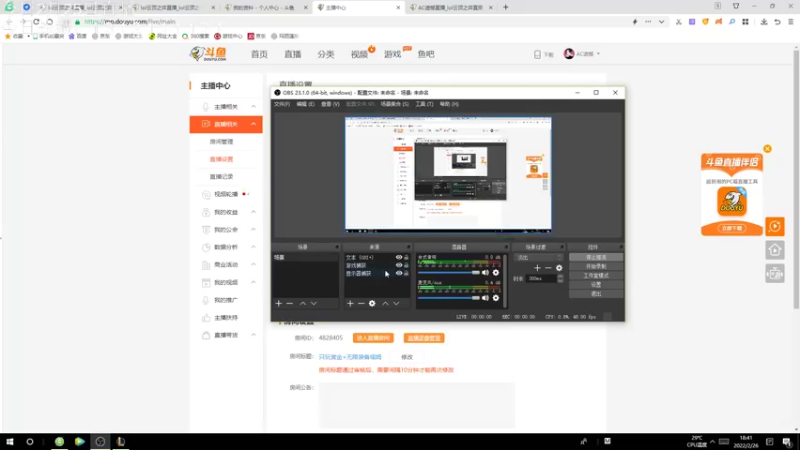This screenshot has width=800, height=450.
Task: Open source properties with the gear icon
Action: [372, 304]
